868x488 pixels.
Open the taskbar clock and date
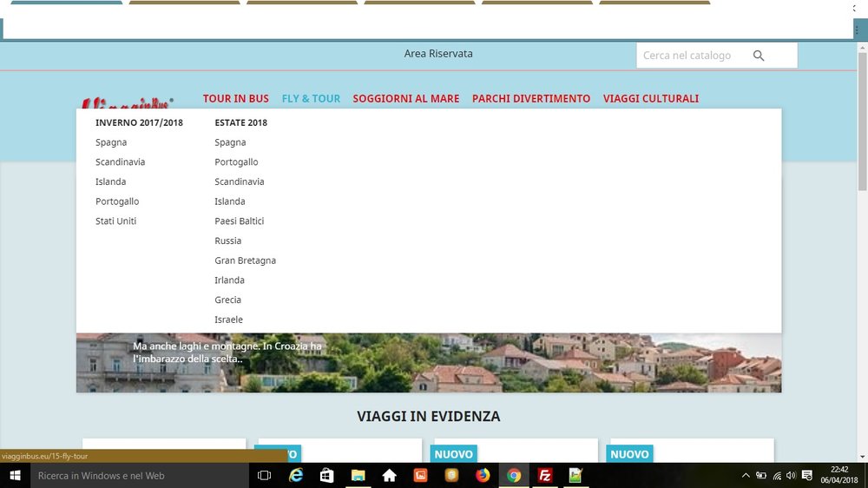point(839,475)
